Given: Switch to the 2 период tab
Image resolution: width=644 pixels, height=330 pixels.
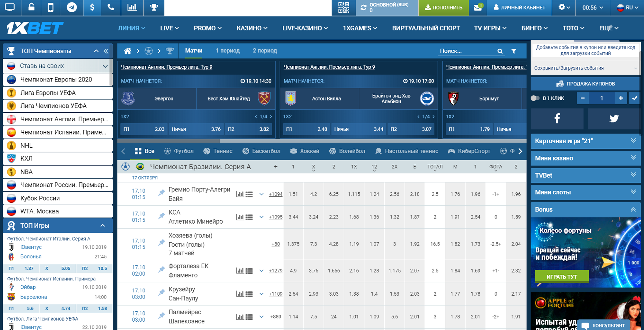Looking at the screenshot, I should pyautogui.click(x=265, y=51).
